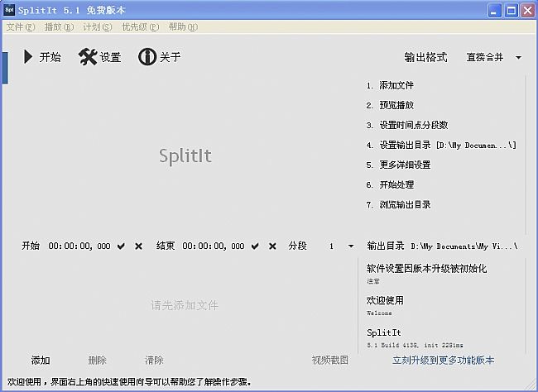The image size is (538, 392).
Task: Open the 优先级(P) menu
Action: (x=141, y=26)
